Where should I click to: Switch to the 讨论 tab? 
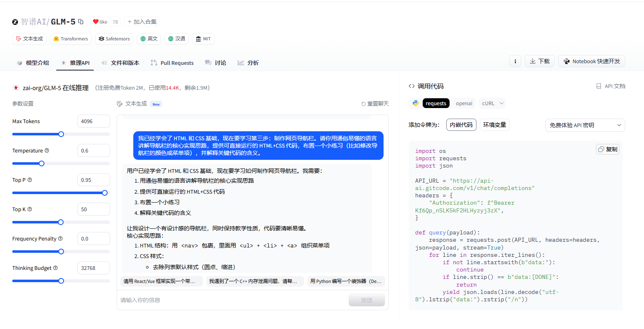coord(216,63)
